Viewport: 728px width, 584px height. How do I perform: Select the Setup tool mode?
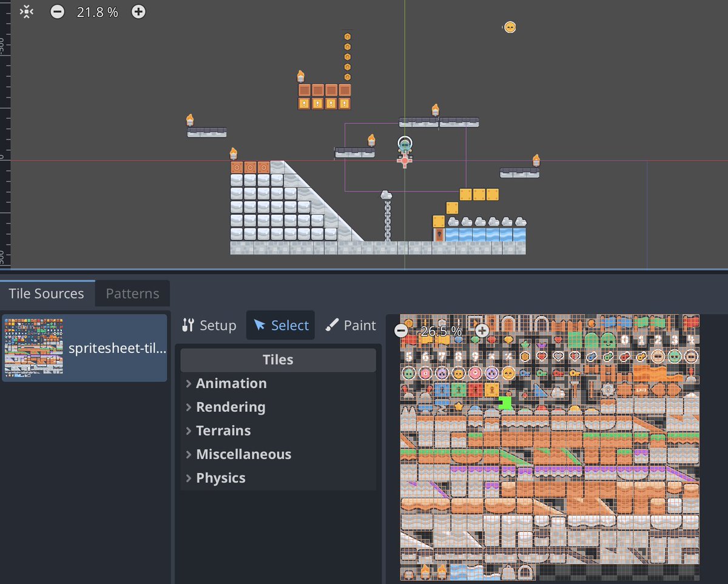tap(209, 325)
